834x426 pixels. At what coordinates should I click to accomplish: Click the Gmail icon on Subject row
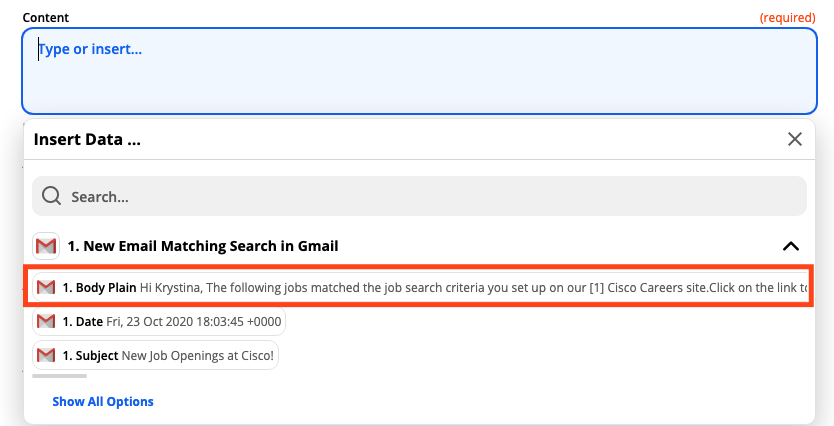(x=46, y=355)
